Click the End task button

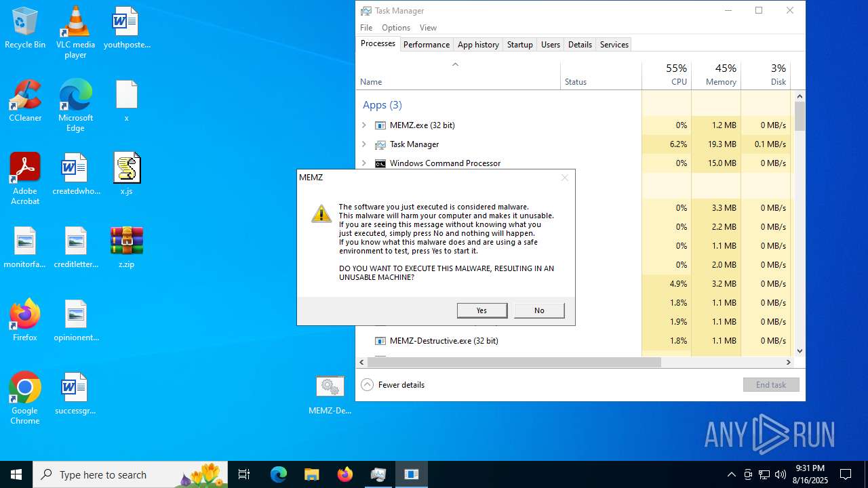771,385
